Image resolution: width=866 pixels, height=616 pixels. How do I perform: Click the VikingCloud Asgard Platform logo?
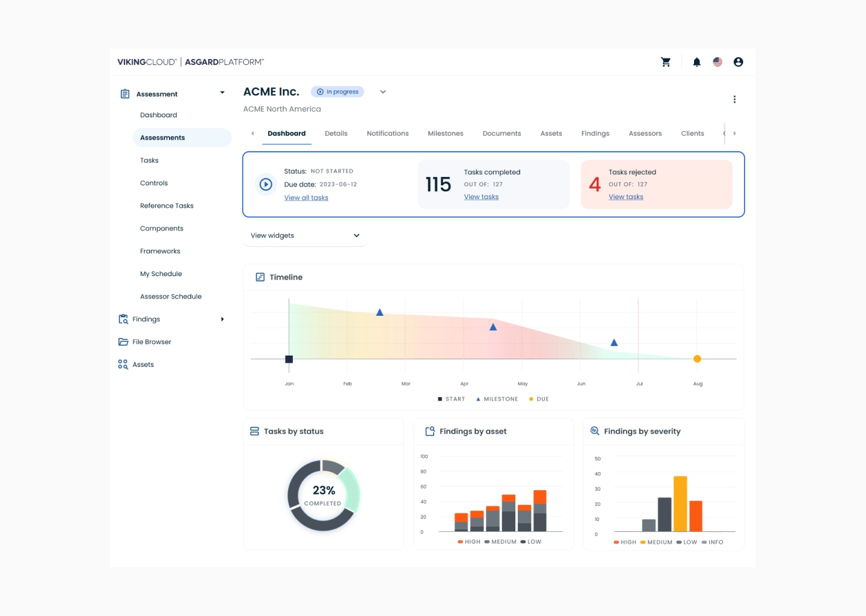(x=191, y=62)
